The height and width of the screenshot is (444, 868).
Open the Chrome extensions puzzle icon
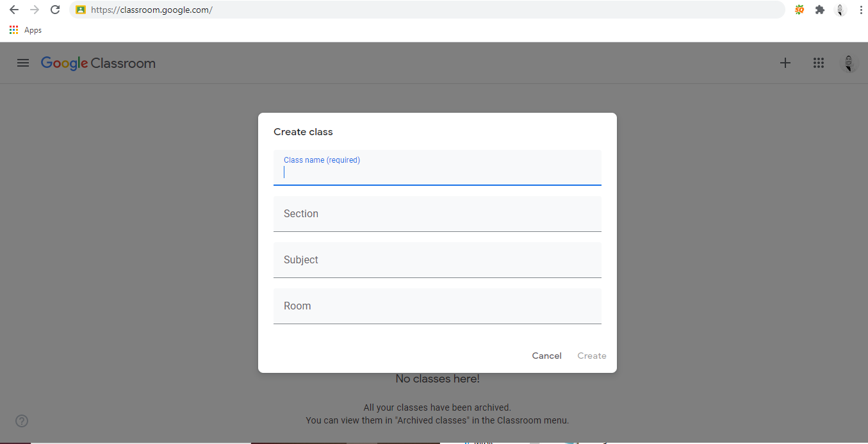[x=819, y=10]
